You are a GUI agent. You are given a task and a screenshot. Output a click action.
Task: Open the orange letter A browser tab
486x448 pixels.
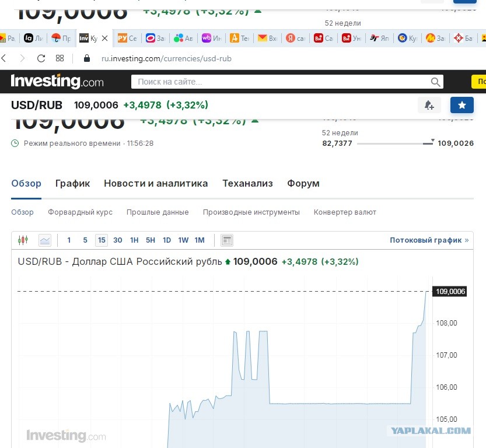click(x=239, y=38)
